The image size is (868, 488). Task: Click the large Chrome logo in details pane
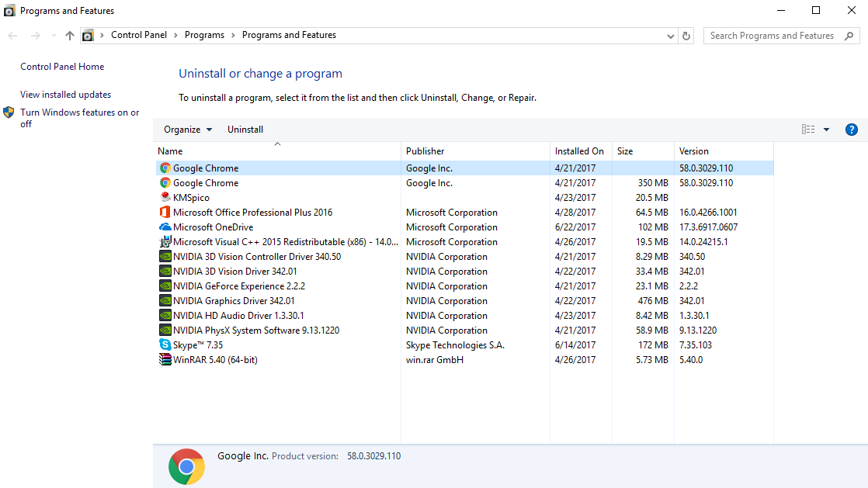tap(186, 466)
